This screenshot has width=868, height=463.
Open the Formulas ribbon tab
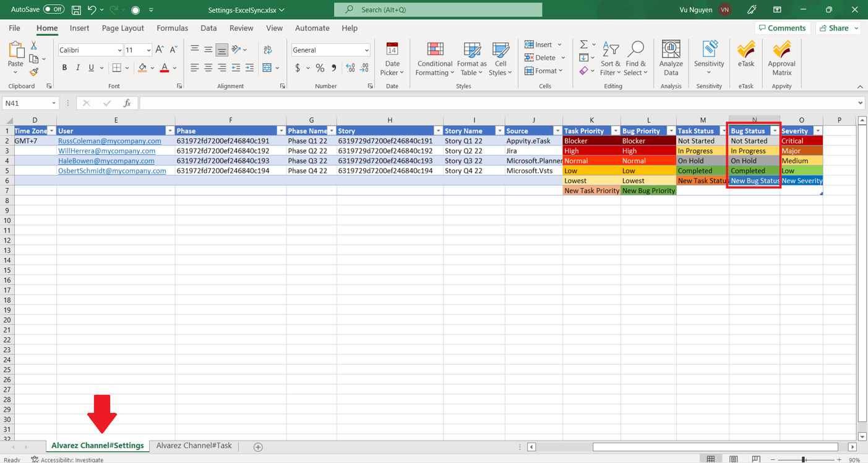point(172,28)
